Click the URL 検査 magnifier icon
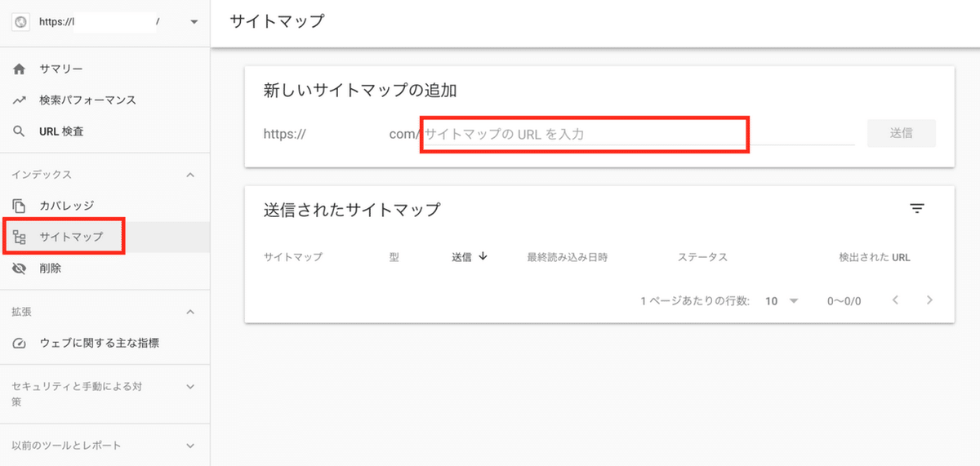The image size is (980, 466). 20,131
